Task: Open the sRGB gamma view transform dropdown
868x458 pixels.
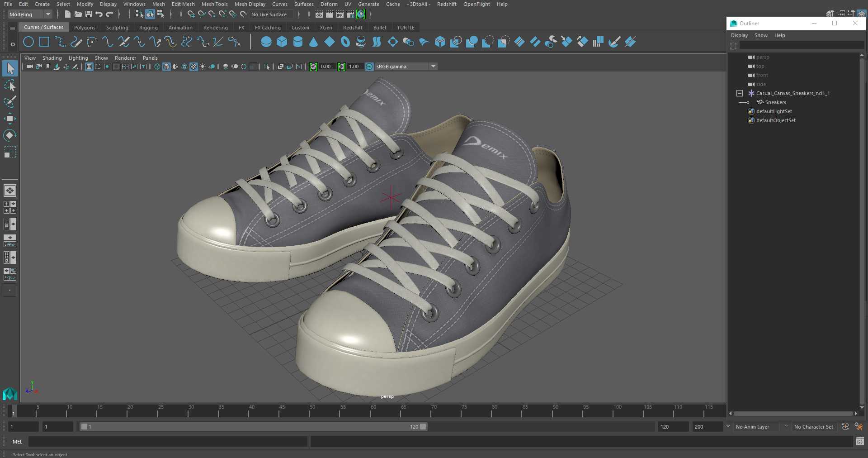Action: pos(406,67)
